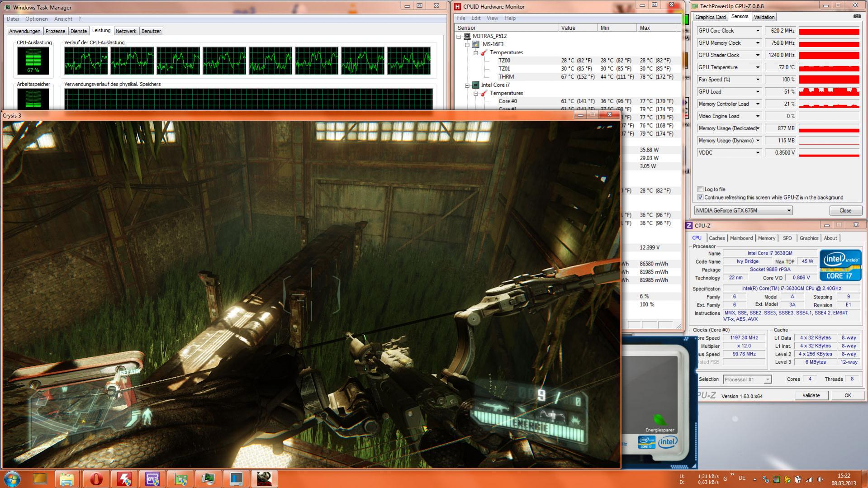Click the blue bar gadget taskbar icon

[236, 479]
